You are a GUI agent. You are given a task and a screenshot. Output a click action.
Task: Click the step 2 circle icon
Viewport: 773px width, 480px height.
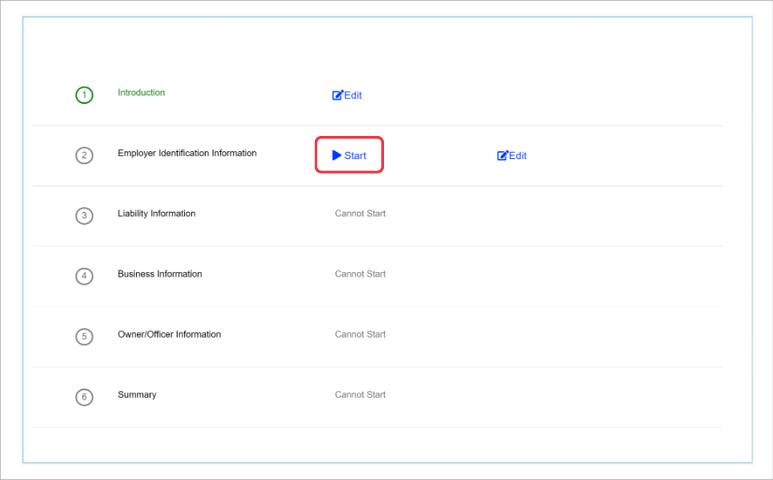[x=85, y=156]
